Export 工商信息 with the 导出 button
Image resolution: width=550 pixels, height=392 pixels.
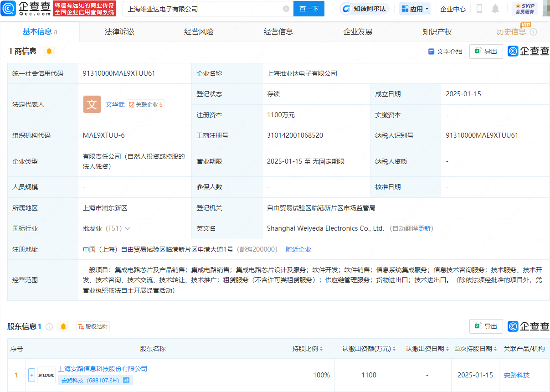tap(486, 52)
